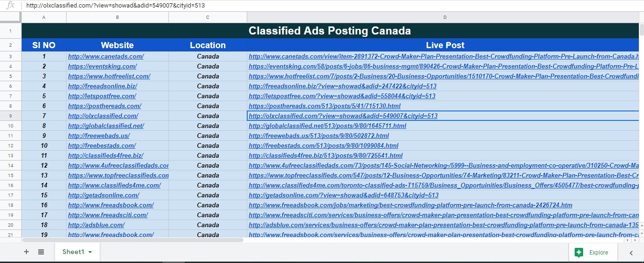Open the posthereads.com live post link
This screenshot has width=644, height=263.
tap(325, 106)
